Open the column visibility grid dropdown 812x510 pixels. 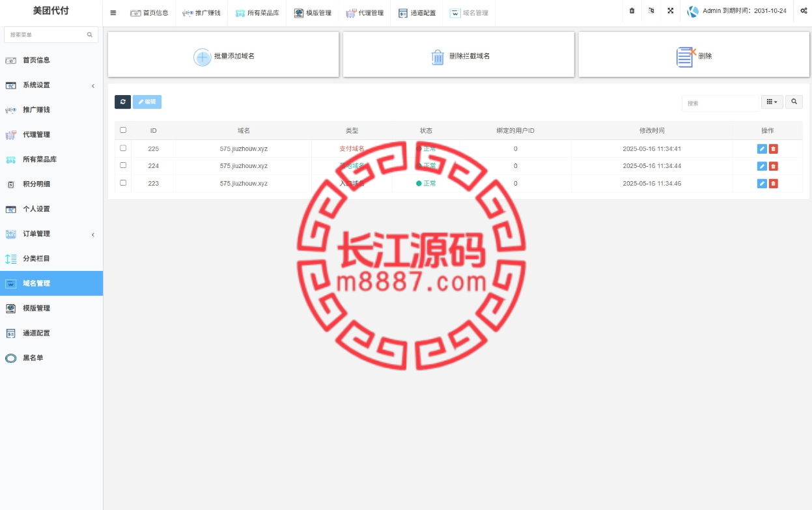(x=772, y=102)
